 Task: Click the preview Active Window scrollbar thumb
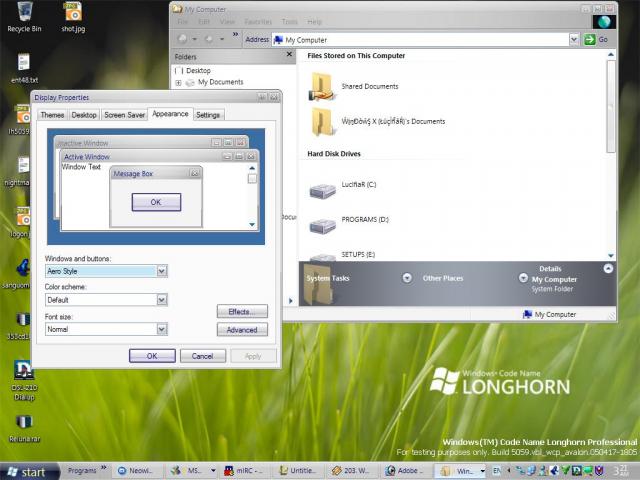[252, 178]
